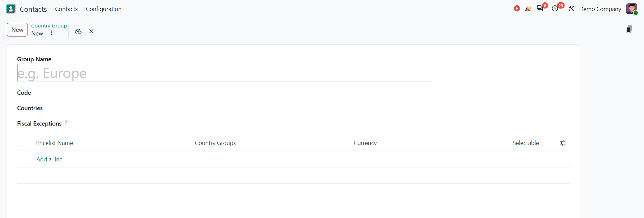The height and width of the screenshot is (218, 644).
Task: Click the New record button
Action: pyautogui.click(x=17, y=30)
